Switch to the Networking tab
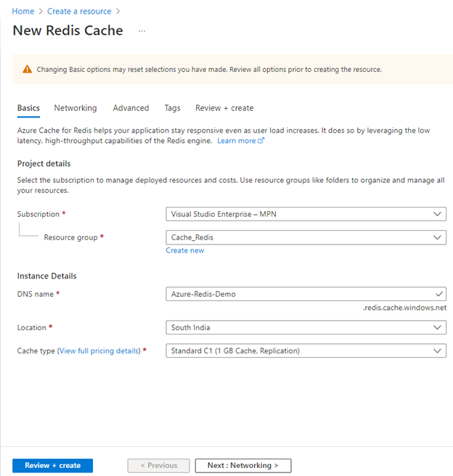This screenshot has height=476, width=453. click(75, 108)
